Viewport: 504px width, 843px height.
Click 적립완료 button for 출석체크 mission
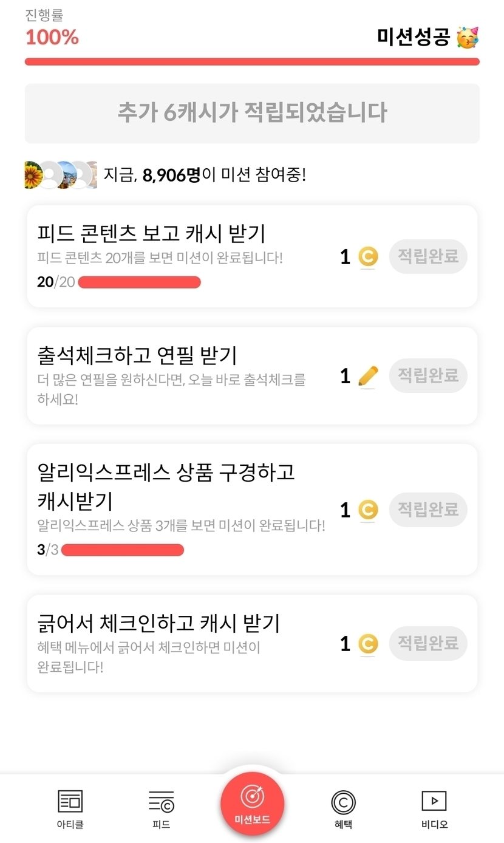(x=428, y=375)
